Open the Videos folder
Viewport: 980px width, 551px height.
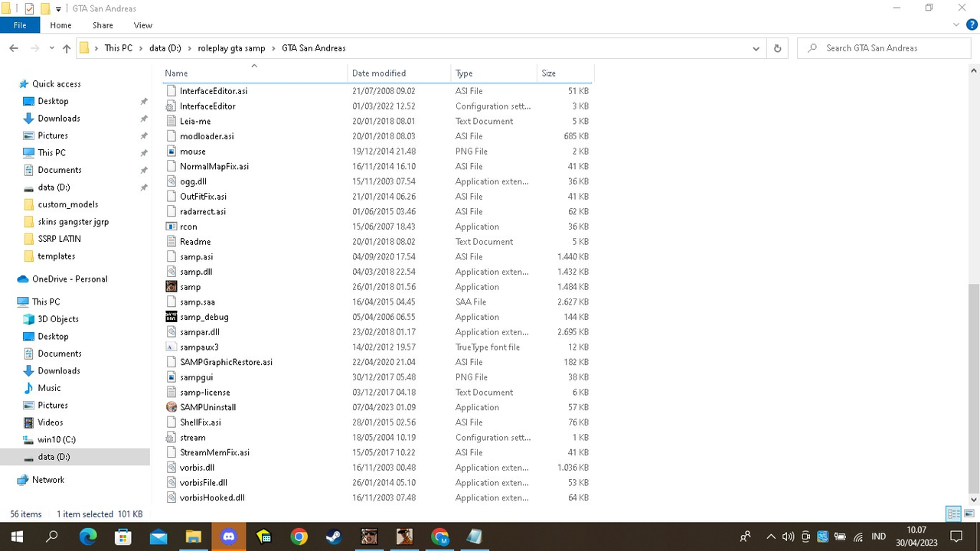pyautogui.click(x=51, y=422)
